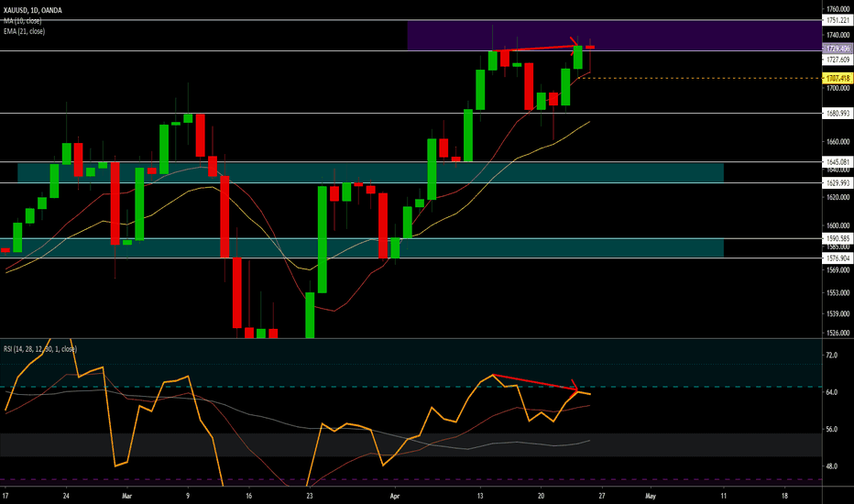Click the EMA (21, close) indicator label
Screen dimensions: 854x504
tap(24, 31)
